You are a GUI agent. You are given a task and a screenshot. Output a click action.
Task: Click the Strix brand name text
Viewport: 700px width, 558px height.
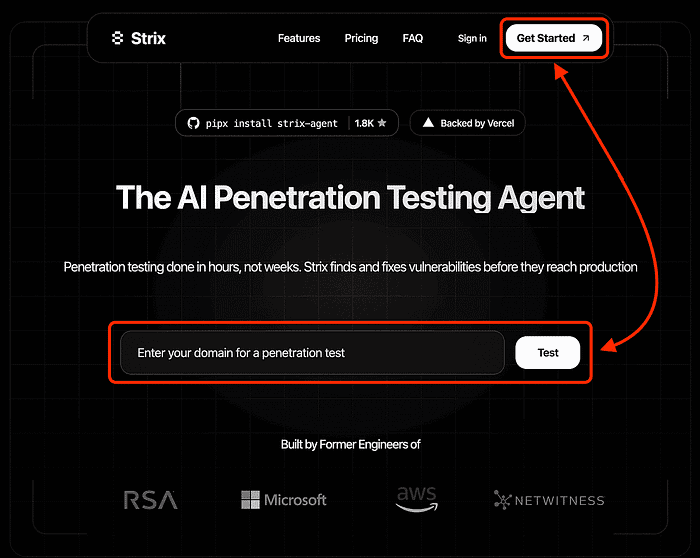tap(148, 39)
